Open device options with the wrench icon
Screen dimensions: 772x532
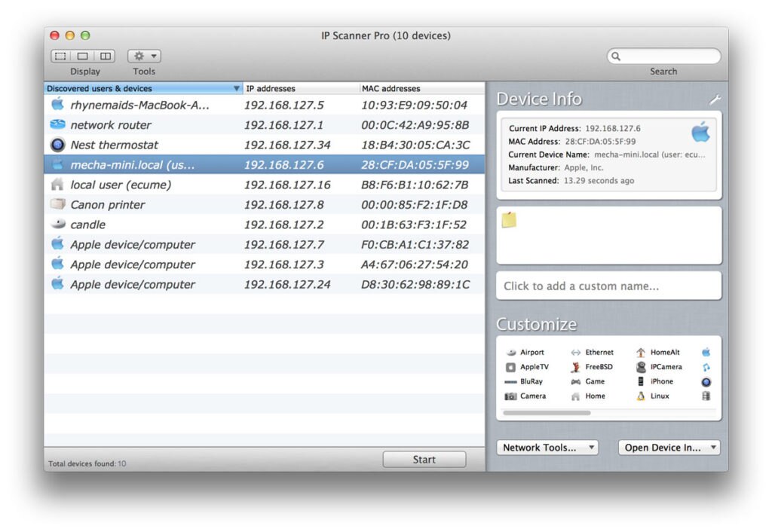tap(715, 99)
